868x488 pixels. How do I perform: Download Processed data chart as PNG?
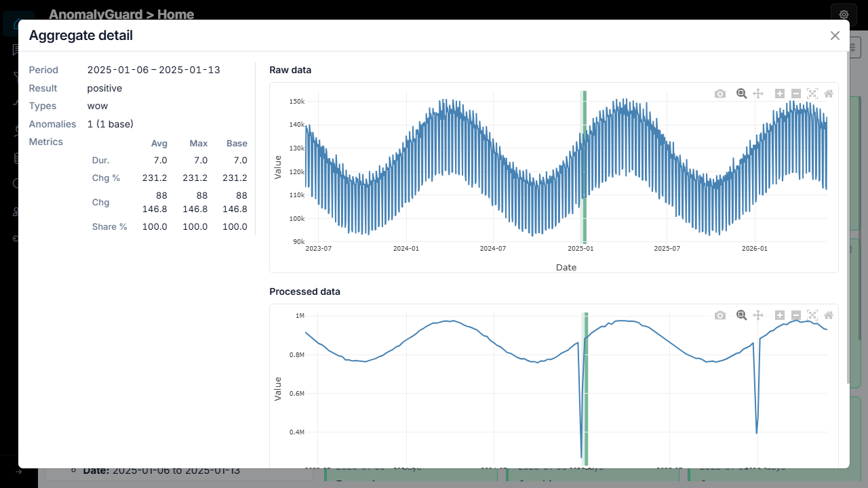(x=720, y=315)
